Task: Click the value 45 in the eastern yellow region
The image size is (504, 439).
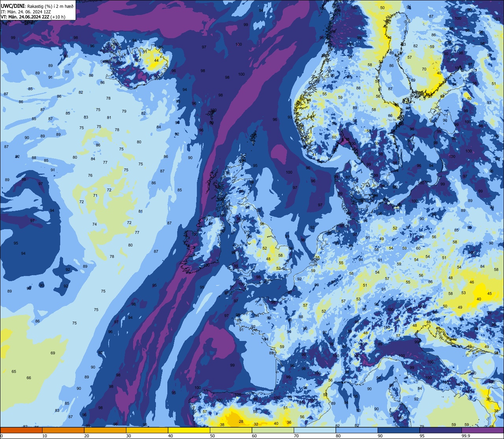Action: (489, 293)
